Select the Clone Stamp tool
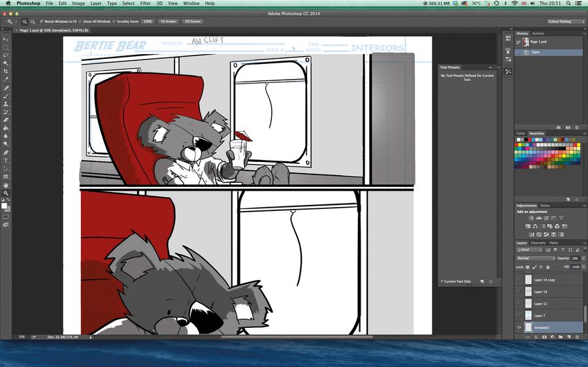 [6, 104]
